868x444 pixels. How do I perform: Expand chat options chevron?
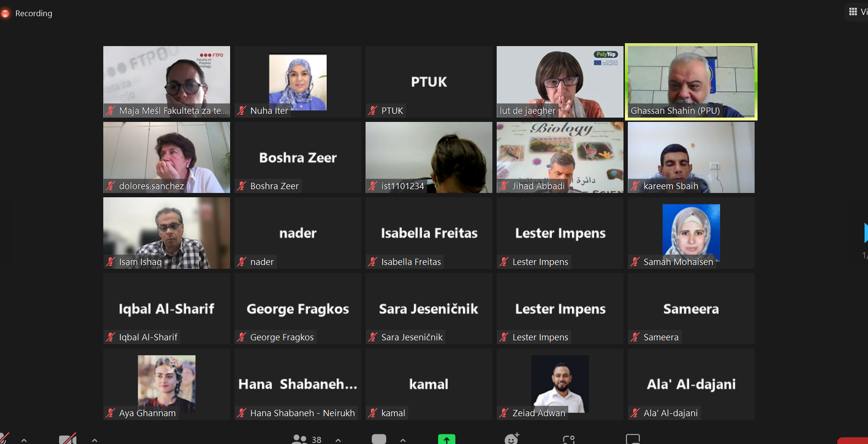click(403, 440)
